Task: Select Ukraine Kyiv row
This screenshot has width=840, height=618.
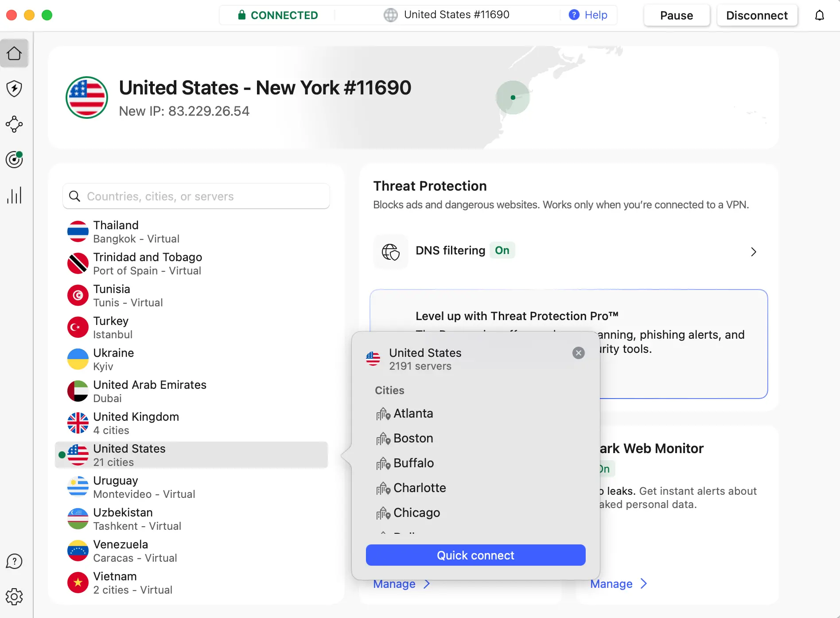Action: point(191,359)
